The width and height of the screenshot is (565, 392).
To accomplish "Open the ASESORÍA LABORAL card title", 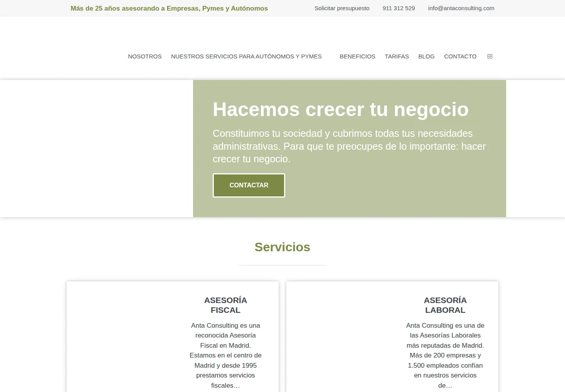I will point(445,305).
